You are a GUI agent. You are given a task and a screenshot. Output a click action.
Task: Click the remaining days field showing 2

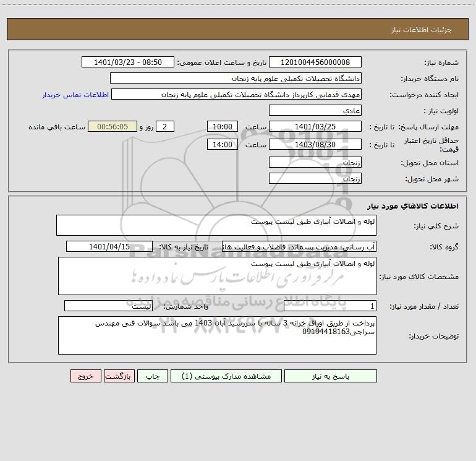[165, 126]
